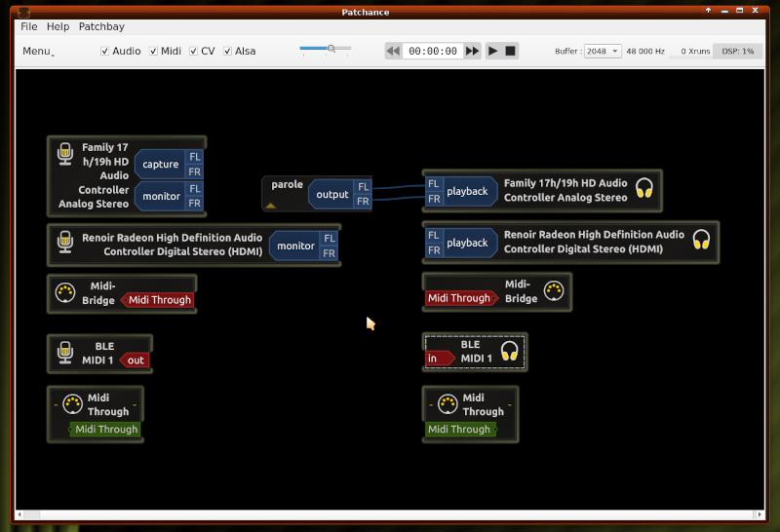The image size is (780, 532).
Task: Disable the Alsa checkbox
Action: [x=228, y=51]
